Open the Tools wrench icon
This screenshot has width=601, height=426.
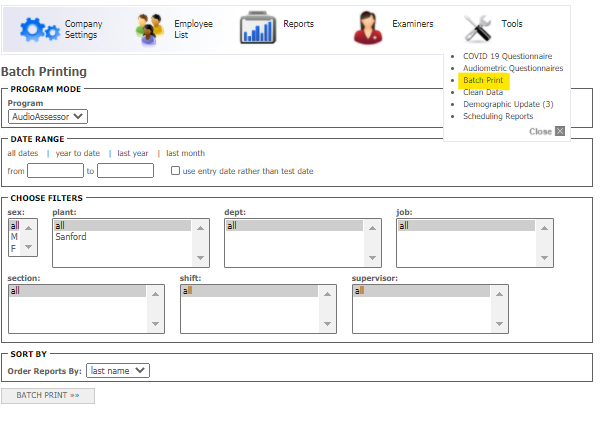pyautogui.click(x=478, y=28)
